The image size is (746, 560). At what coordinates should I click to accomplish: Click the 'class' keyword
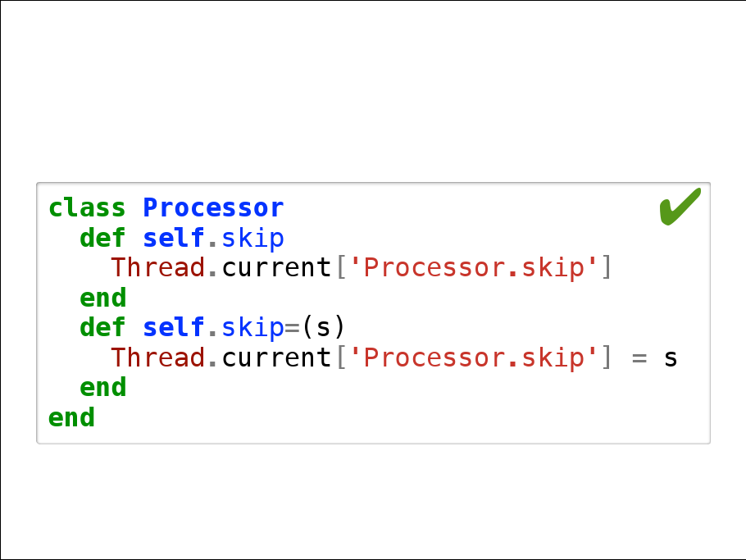pyautogui.click(x=87, y=208)
